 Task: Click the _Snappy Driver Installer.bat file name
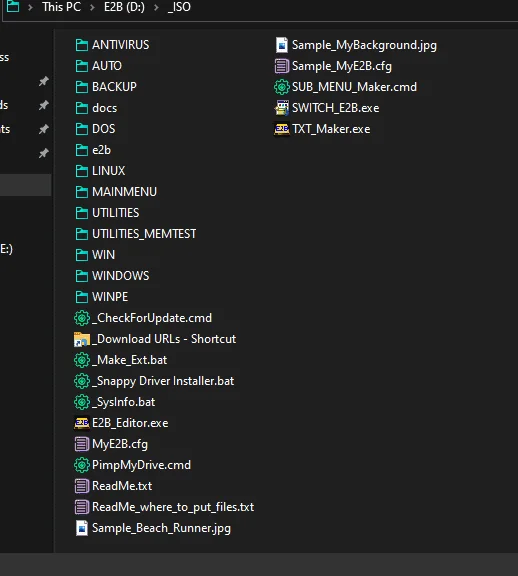(163, 381)
